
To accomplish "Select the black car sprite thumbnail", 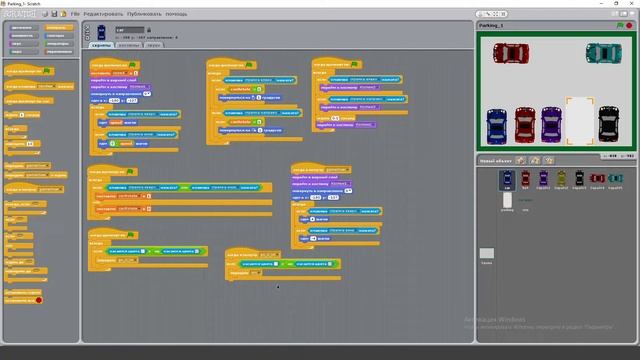I will [579, 180].
